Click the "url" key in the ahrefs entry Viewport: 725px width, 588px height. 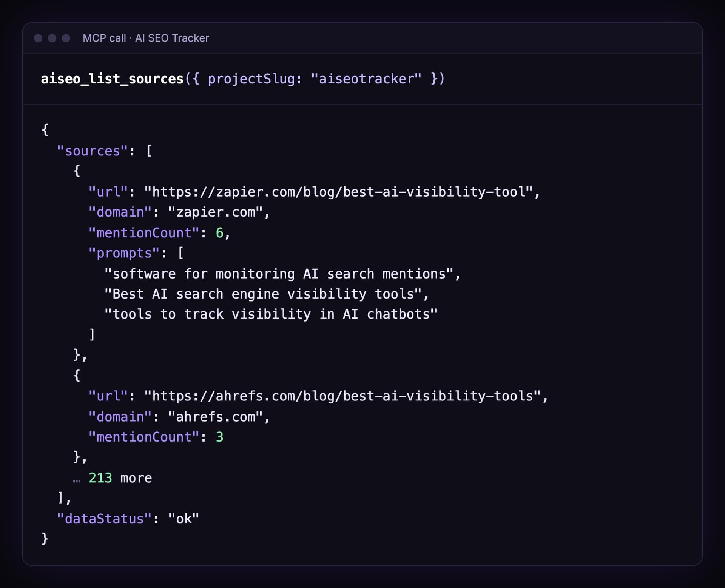(108, 396)
